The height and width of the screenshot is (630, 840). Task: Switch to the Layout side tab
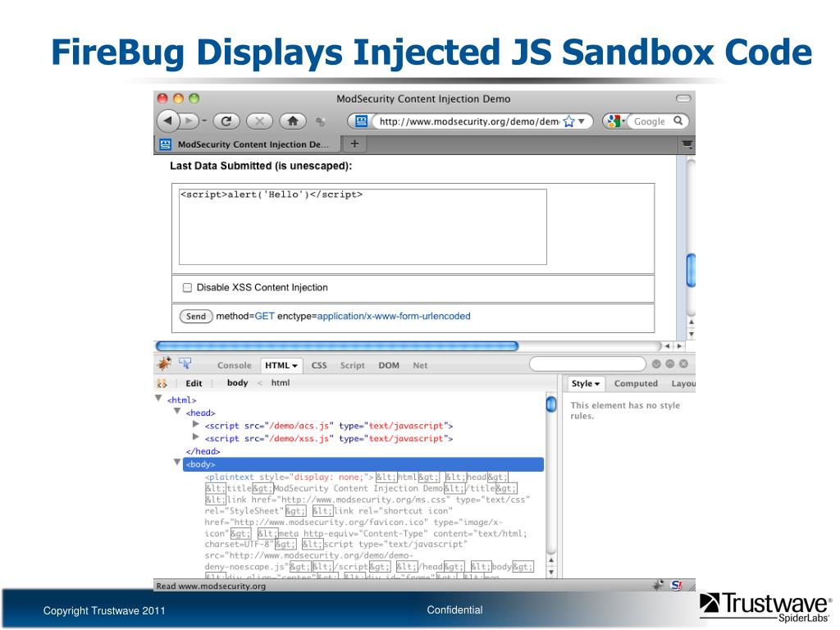coord(683,384)
